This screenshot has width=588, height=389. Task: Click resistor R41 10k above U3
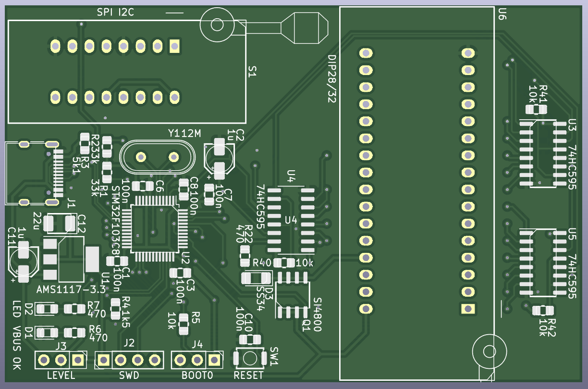536,110
